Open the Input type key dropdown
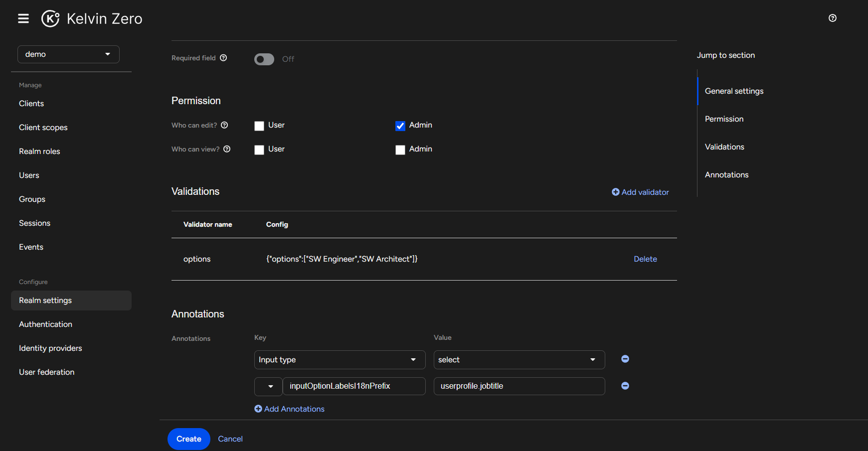The image size is (868, 451). [x=340, y=359]
